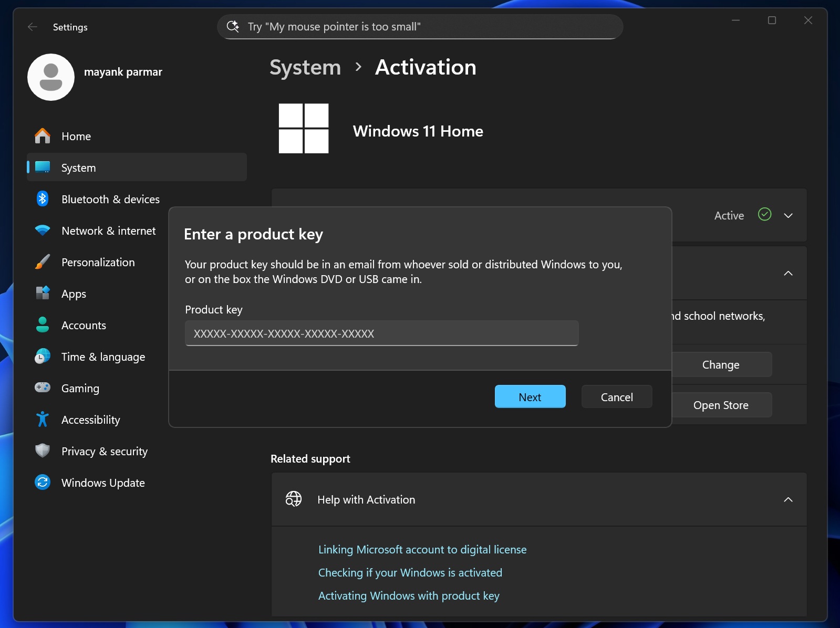Image resolution: width=840 pixels, height=628 pixels.
Task: Open Network & internet settings
Action: pos(98,231)
